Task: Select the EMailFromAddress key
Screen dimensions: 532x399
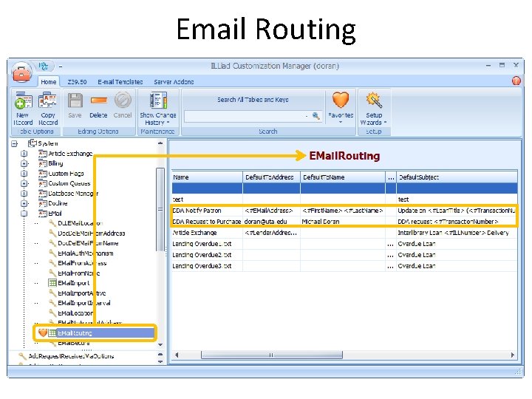Action: tap(82, 263)
